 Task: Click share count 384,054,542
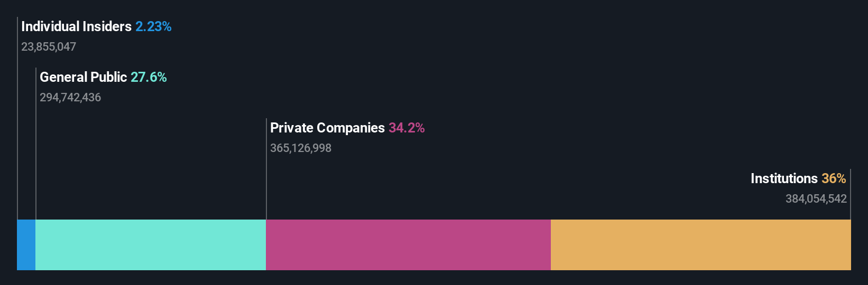(x=816, y=199)
